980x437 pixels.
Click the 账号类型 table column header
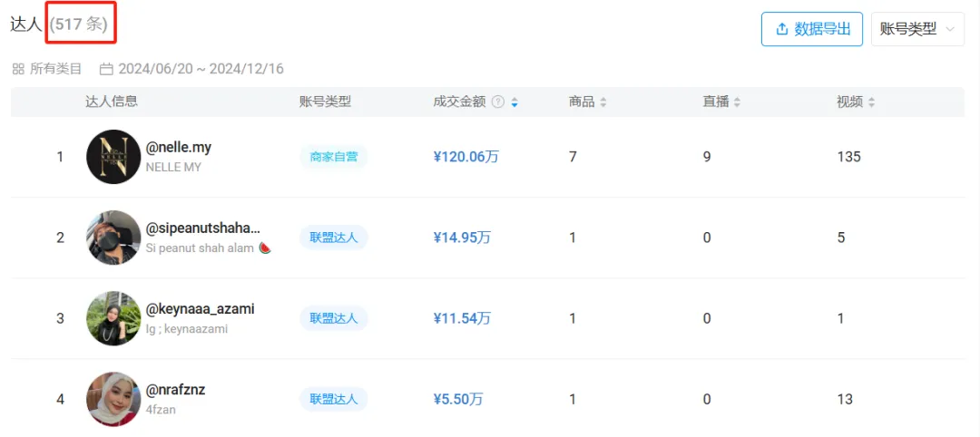tap(326, 102)
